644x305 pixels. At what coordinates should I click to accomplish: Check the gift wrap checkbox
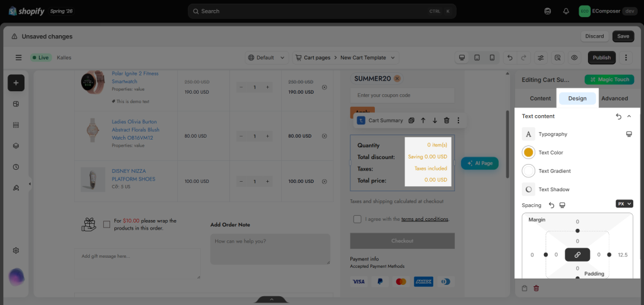(x=107, y=224)
